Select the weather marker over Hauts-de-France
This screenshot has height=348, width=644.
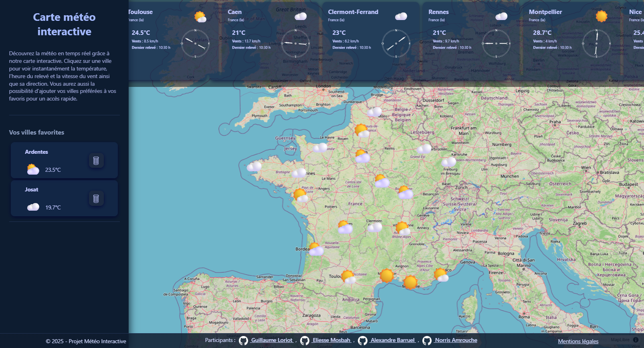coord(362,131)
